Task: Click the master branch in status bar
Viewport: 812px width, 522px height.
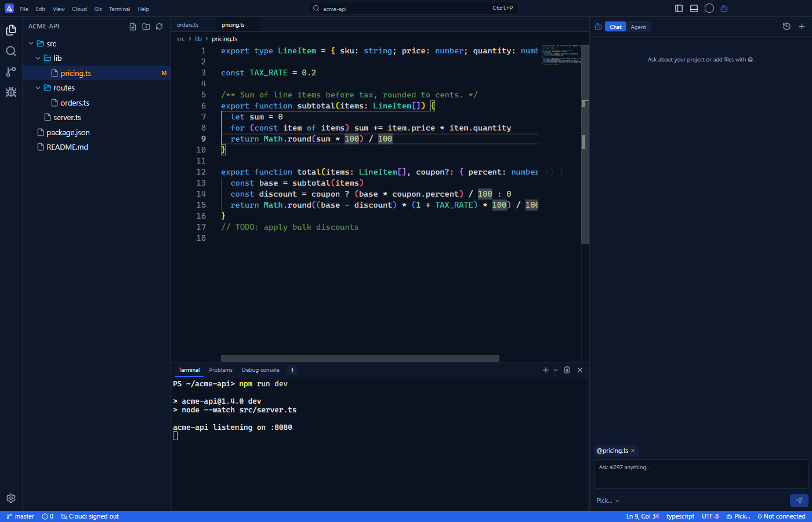Action: pos(20,516)
